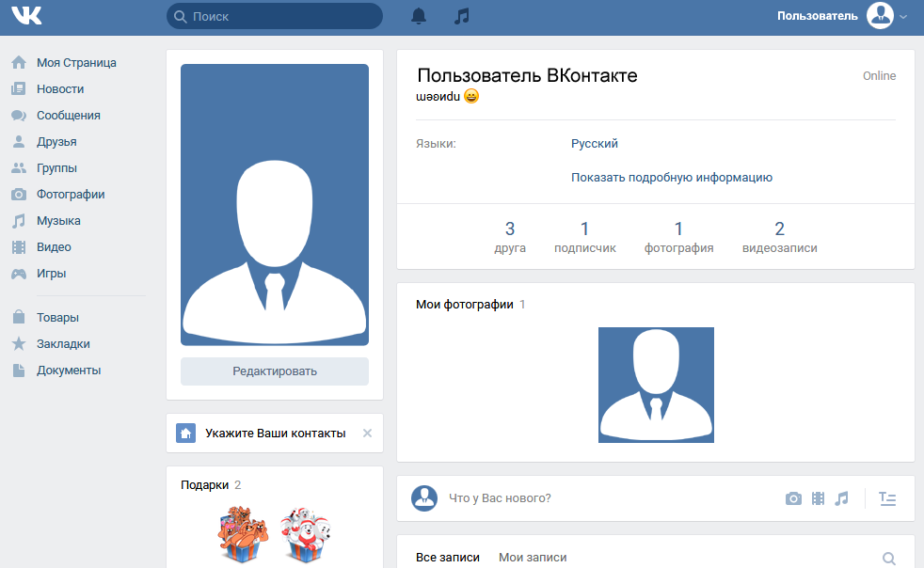Open the notifications bell
The height and width of the screenshot is (568, 924).
pos(419,16)
